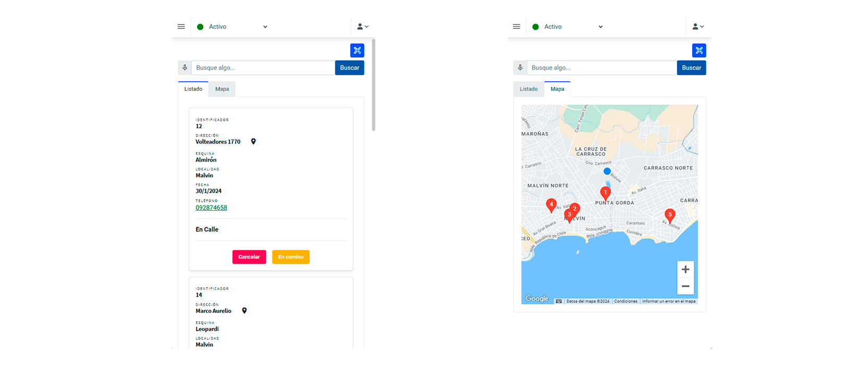The height and width of the screenshot is (365, 868).
Task: Open the Activo status dropdown in the left panel
Action: pyautogui.click(x=233, y=27)
